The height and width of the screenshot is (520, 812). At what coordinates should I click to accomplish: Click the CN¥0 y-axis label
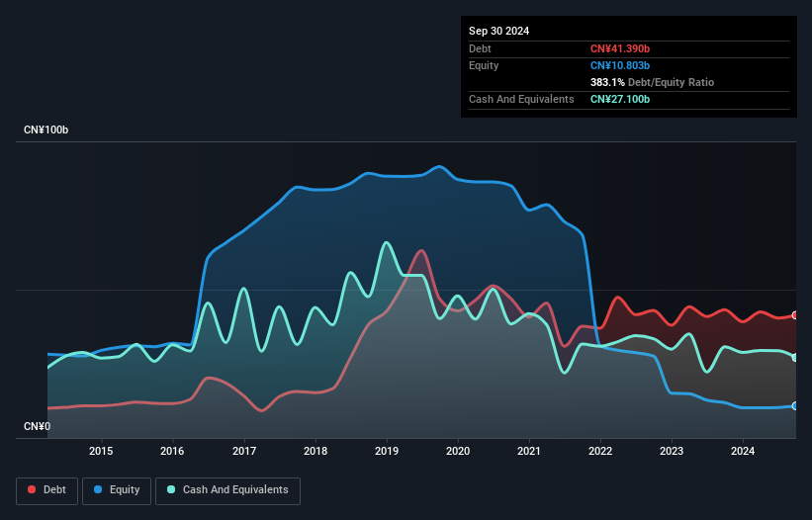[x=38, y=426]
